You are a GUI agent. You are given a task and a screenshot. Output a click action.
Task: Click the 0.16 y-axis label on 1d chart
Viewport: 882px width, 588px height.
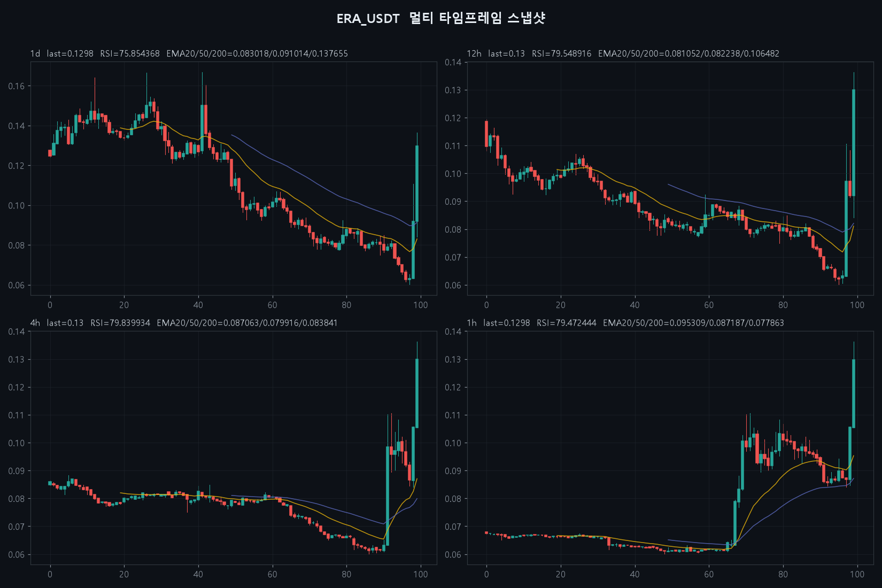[16, 86]
